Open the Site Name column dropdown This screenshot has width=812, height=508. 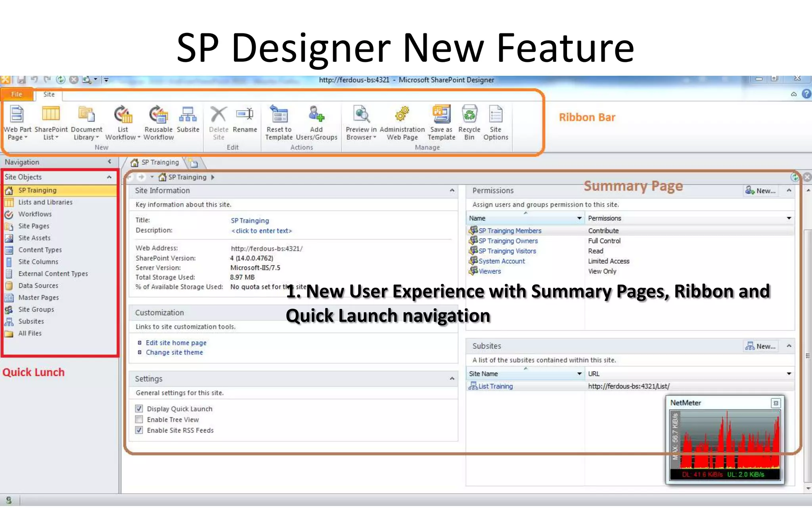(x=579, y=374)
